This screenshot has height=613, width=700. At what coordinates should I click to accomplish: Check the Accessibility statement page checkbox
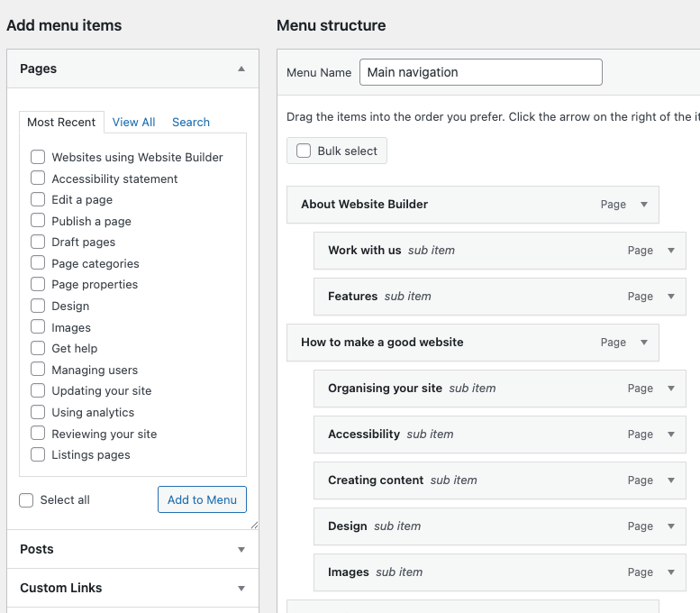pyautogui.click(x=38, y=178)
